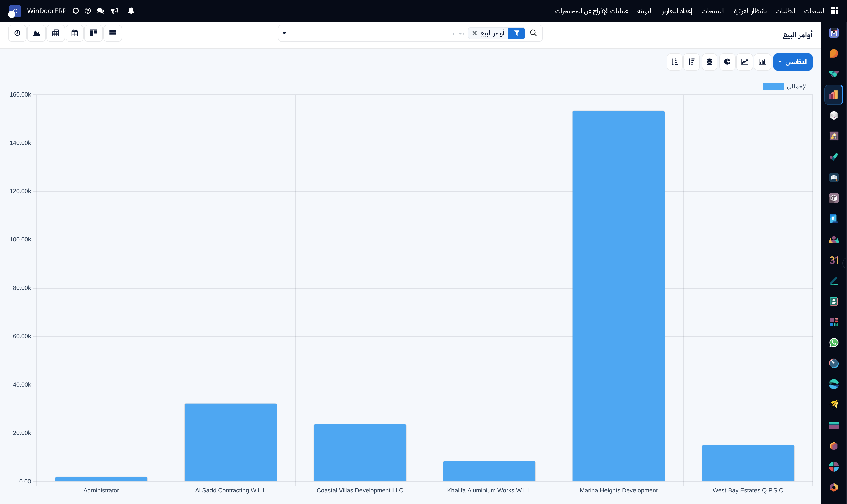Open the pencil line sign sidebar app
This screenshot has height=504, width=847.
(x=834, y=281)
